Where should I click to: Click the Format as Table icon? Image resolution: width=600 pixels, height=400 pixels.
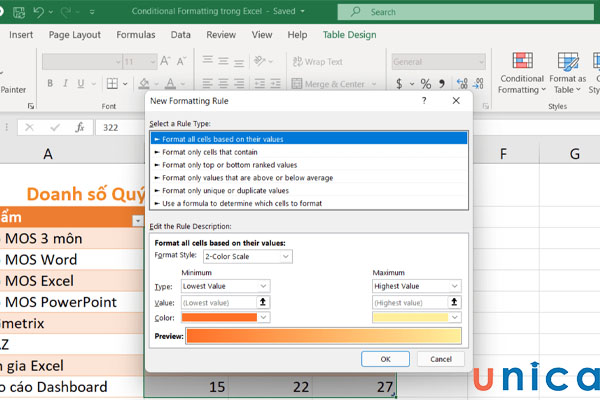pos(567,62)
